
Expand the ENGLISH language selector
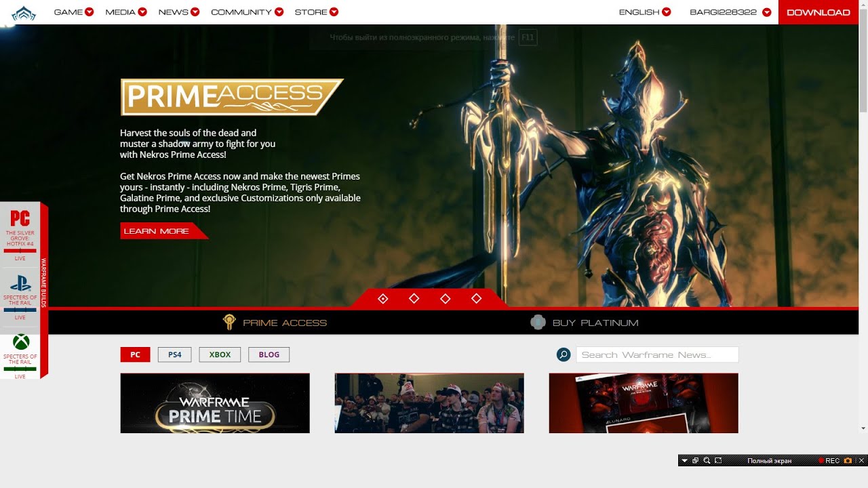tap(645, 12)
